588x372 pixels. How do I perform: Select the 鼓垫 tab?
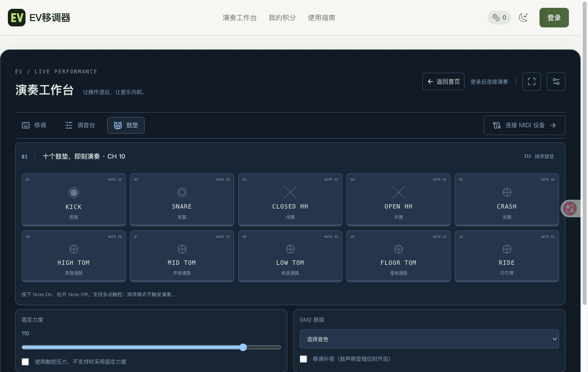pos(126,125)
